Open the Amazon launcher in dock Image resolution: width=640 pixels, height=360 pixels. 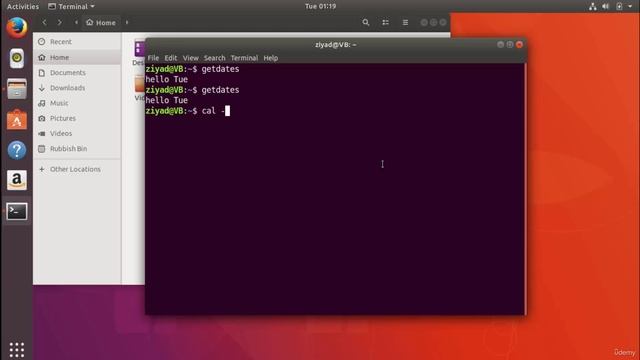17,180
